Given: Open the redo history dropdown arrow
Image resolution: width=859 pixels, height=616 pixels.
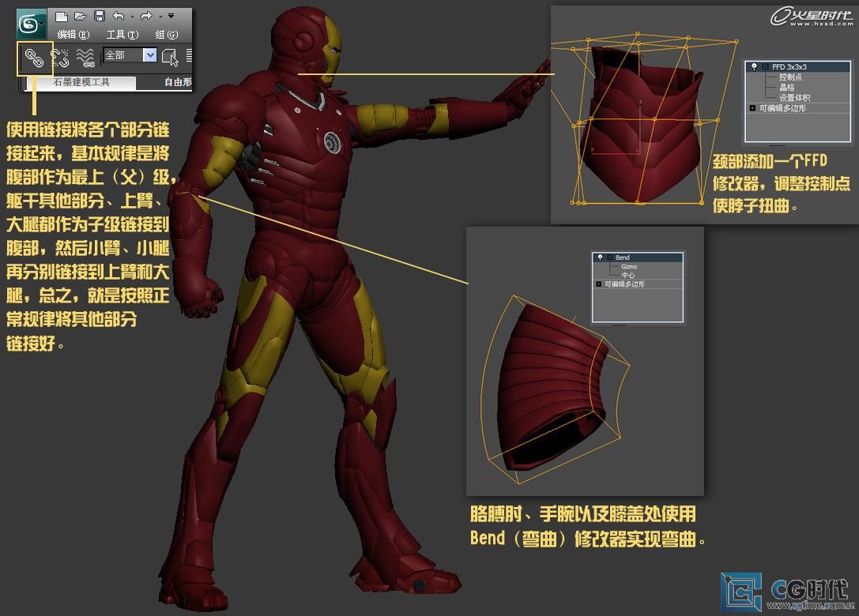Looking at the screenshot, I should coord(160,17).
